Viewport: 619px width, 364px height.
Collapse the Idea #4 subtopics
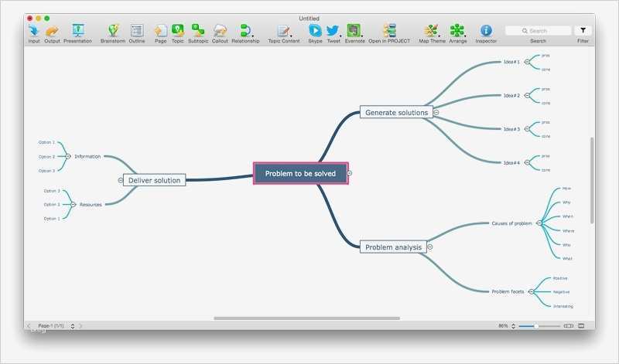(527, 162)
